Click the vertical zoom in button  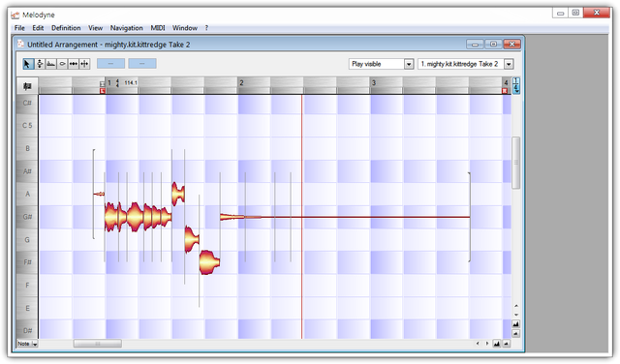click(x=516, y=324)
